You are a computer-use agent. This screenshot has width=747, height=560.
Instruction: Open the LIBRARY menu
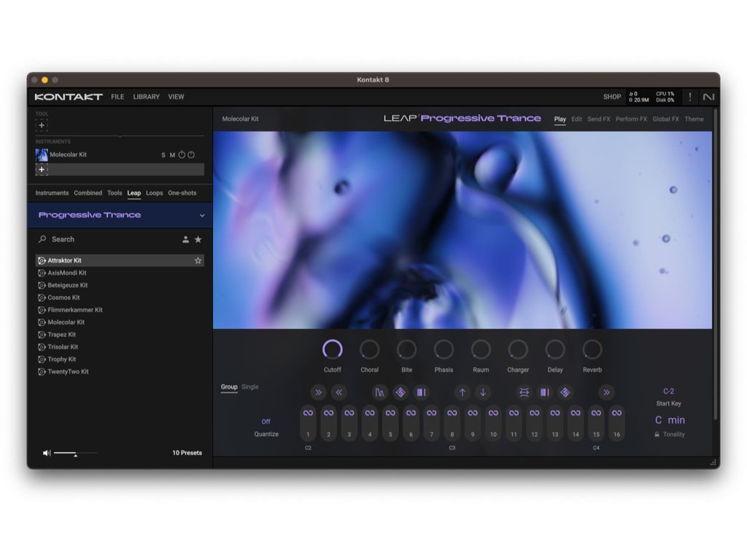click(146, 97)
